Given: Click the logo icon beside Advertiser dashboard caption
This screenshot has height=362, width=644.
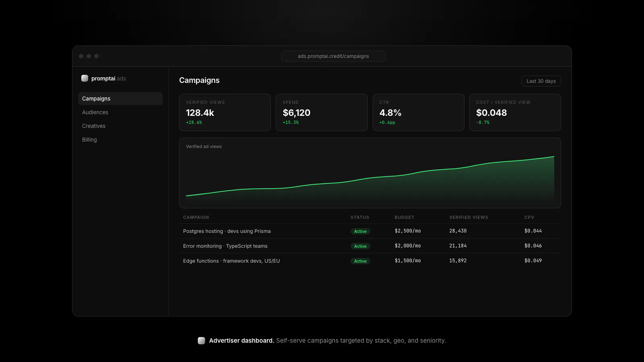Looking at the screenshot, I should [x=201, y=341].
